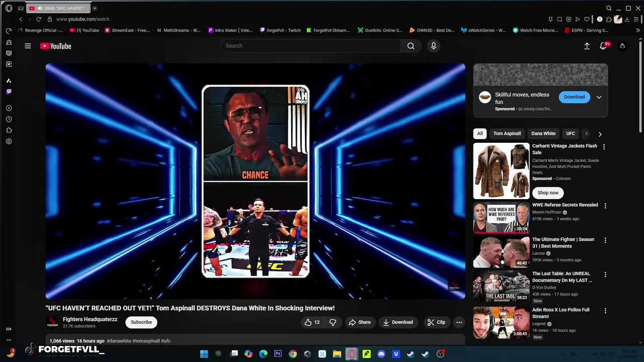This screenshot has height=362, width=644.
Task: Start voice search with the microphone icon
Action: (433, 46)
